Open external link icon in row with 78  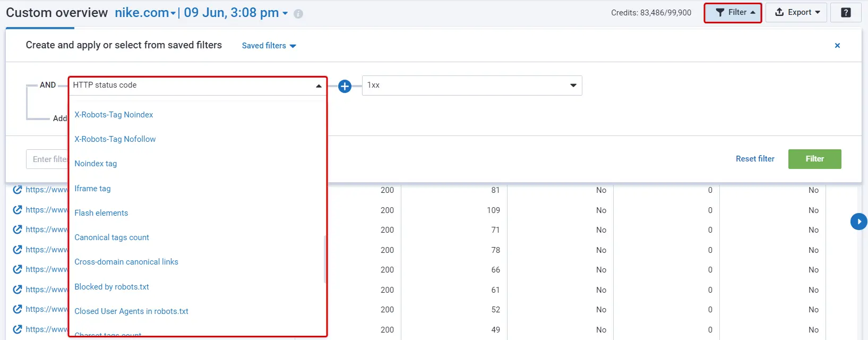pyautogui.click(x=18, y=250)
